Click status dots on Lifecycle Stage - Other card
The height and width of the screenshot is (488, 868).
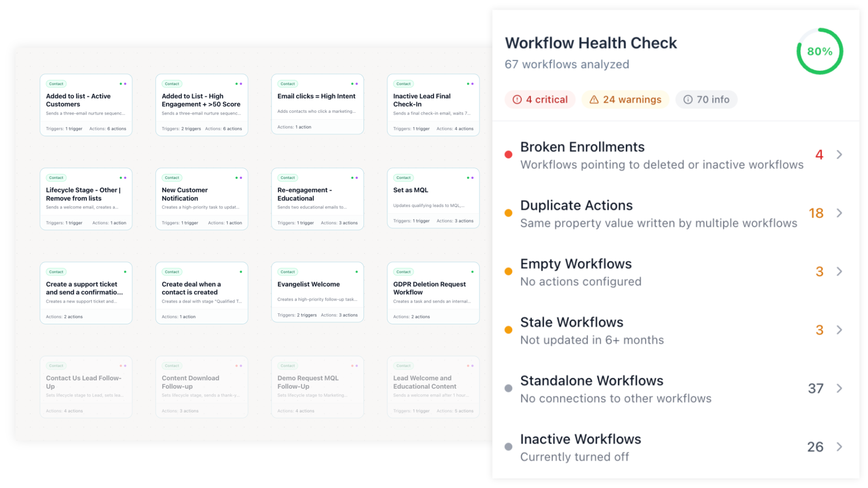click(x=123, y=177)
